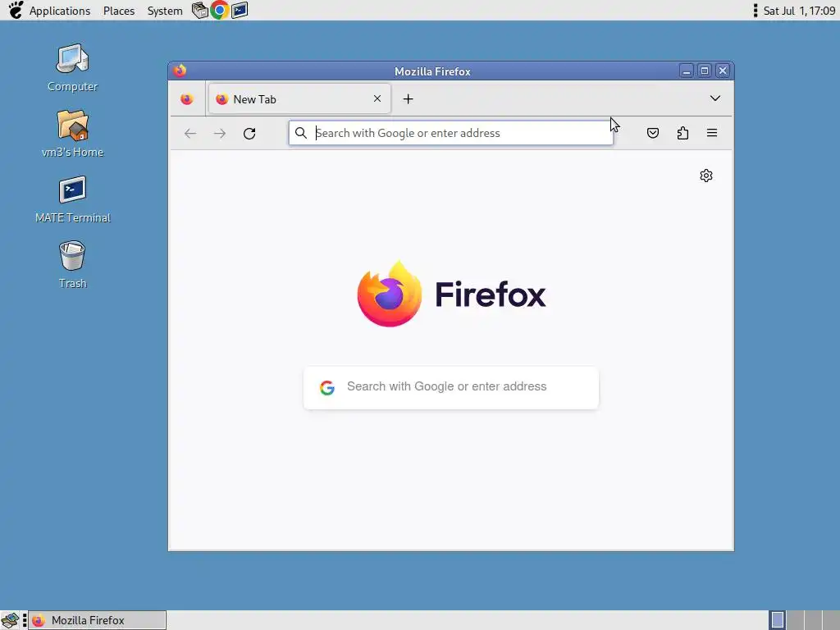Launch file manager from top panel
840x630 pixels.
(x=200, y=10)
